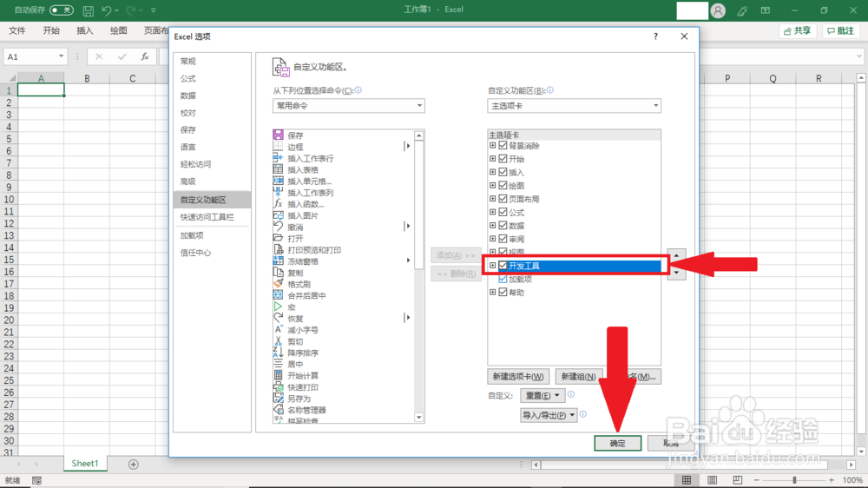Open the user account avatar
The width and height of the screenshot is (868, 488).
718,10
